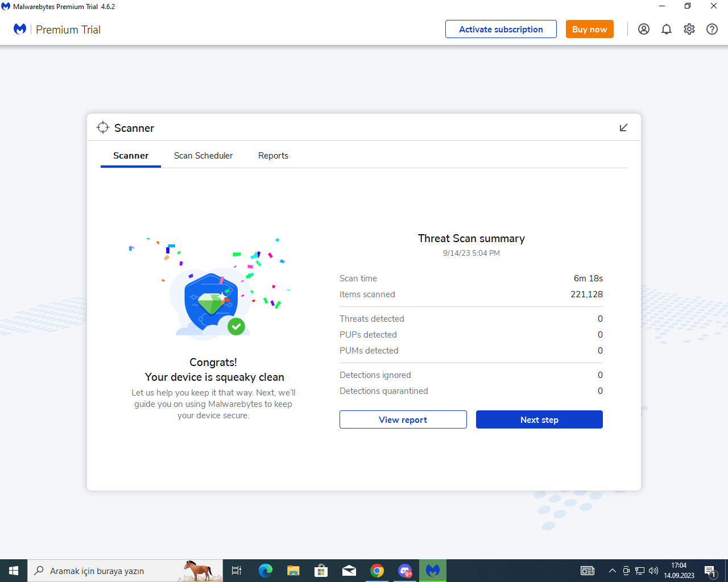Click the 'Items scanned' label

pyautogui.click(x=367, y=294)
